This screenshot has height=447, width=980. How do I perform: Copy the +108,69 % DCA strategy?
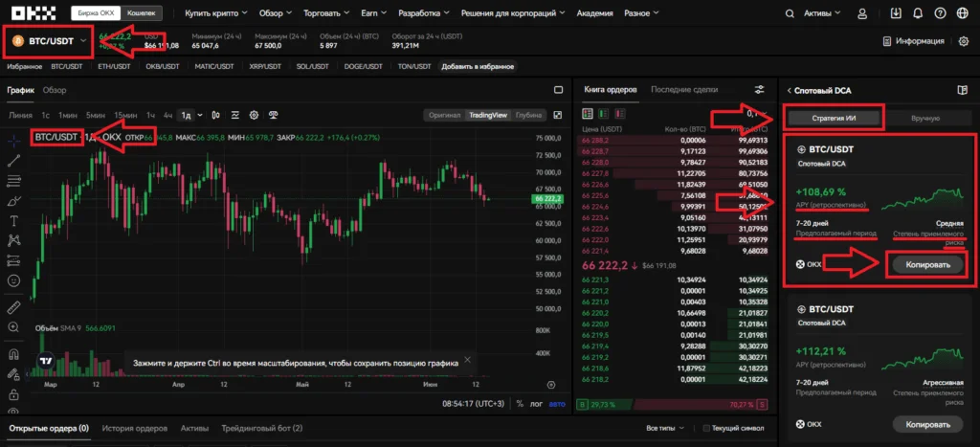tap(927, 264)
